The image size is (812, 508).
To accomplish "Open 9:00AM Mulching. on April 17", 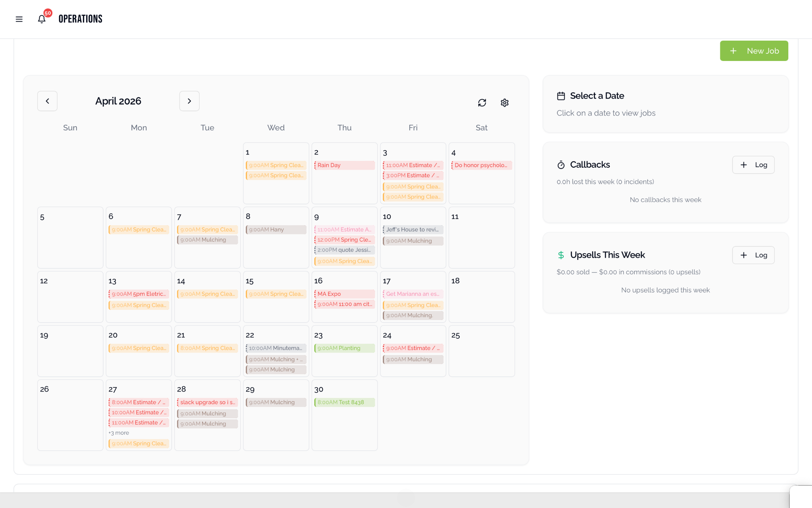I will pos(413,315).
